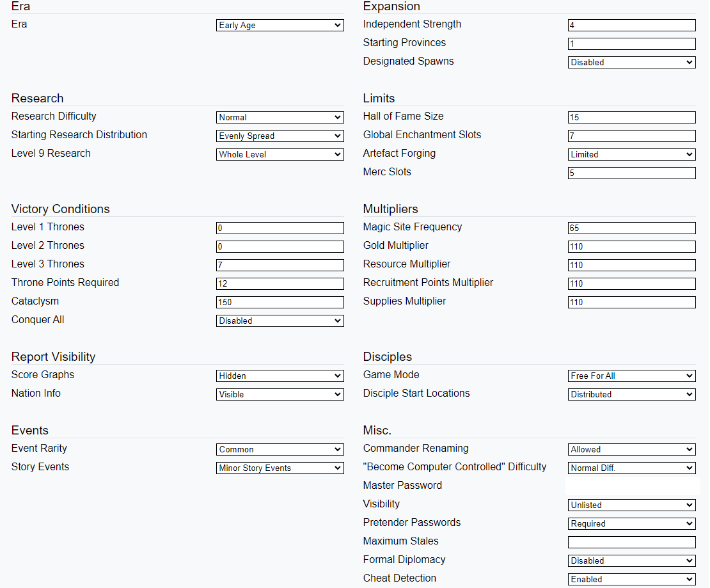The image size is (710, 588).
Task: Open the Designated Spawns dropdown
Action: pyautogui.click(x=632, y=63)
